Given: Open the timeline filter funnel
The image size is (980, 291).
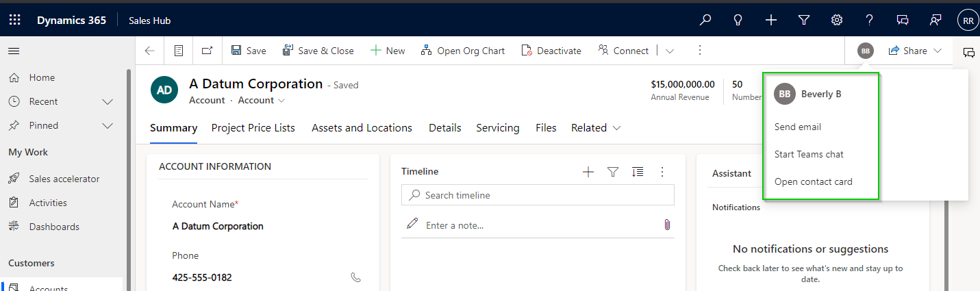Looking at the screenshot, I should pyautogui.click(x=613, y=172).
